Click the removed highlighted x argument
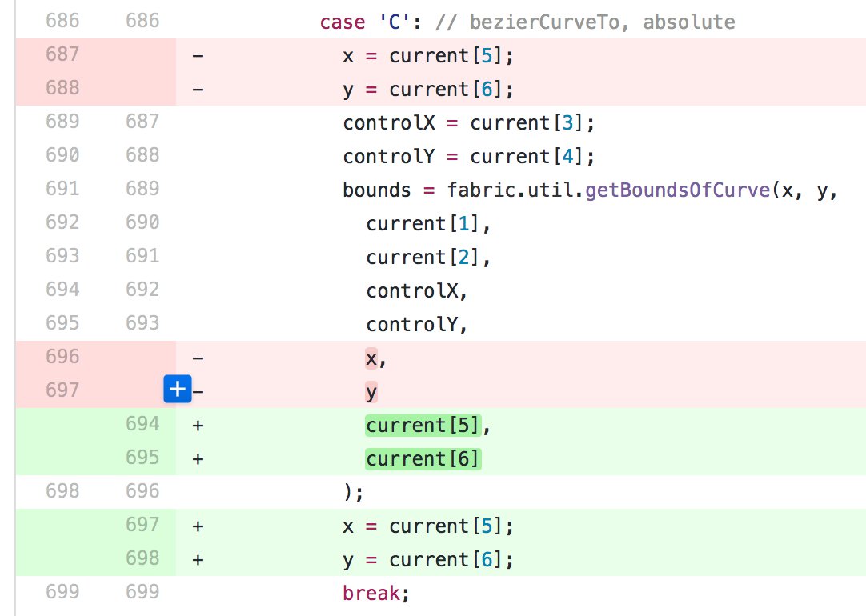 (x=371, y=358)
